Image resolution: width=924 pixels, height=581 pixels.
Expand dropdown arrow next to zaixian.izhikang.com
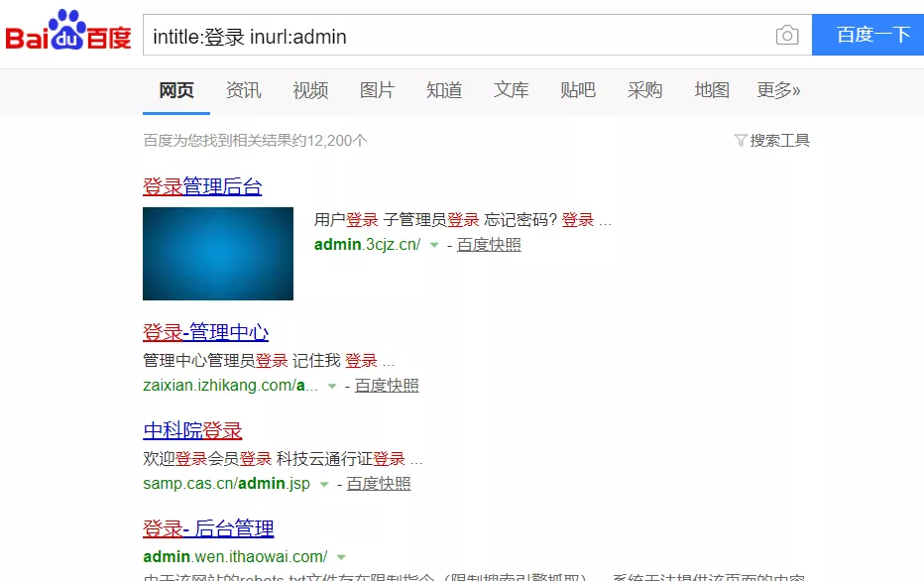click(332, 386)
